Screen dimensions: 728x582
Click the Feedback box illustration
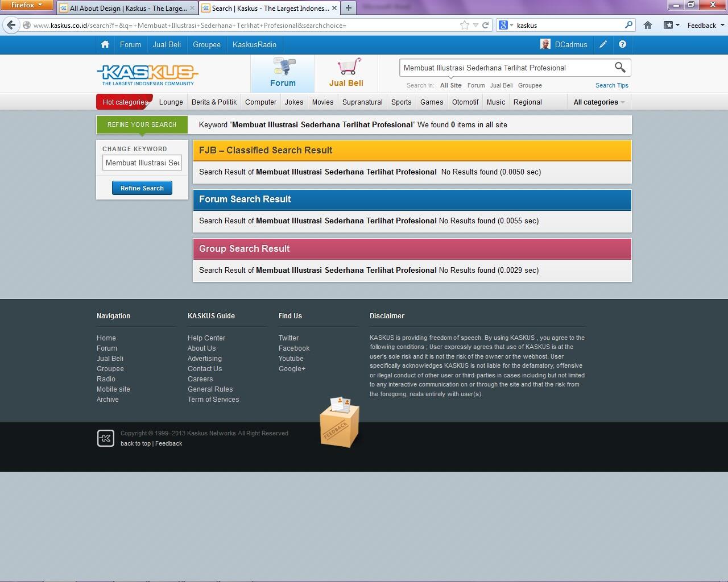(340, 422)
